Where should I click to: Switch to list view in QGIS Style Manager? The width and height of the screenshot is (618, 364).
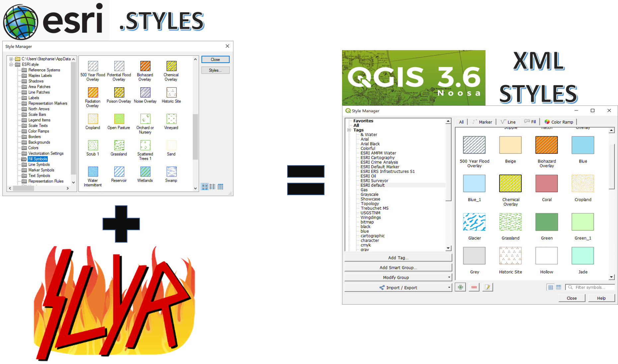[559, 287]
